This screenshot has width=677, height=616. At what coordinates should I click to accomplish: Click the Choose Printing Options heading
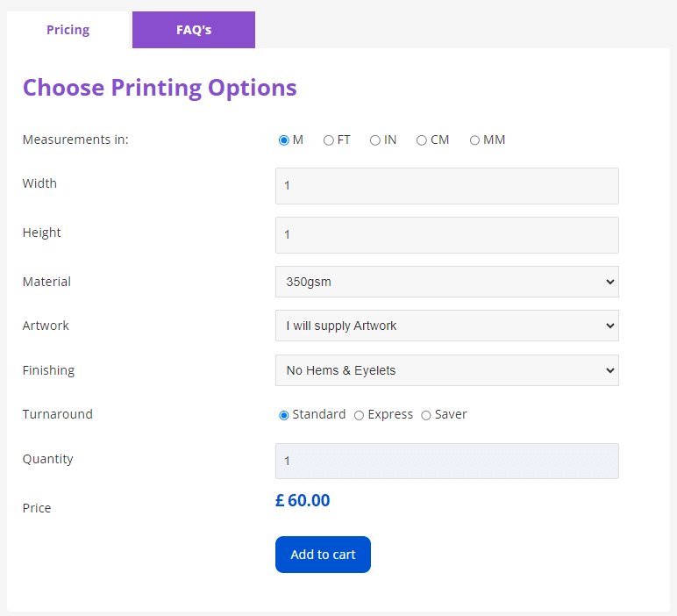point(160,88)
